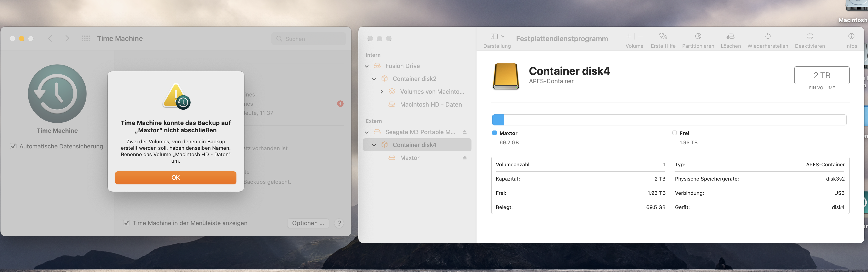Open the Partitionieren tool
Image resolution: width=868 pixels, height=272 pixels.
tap(698, 36)
